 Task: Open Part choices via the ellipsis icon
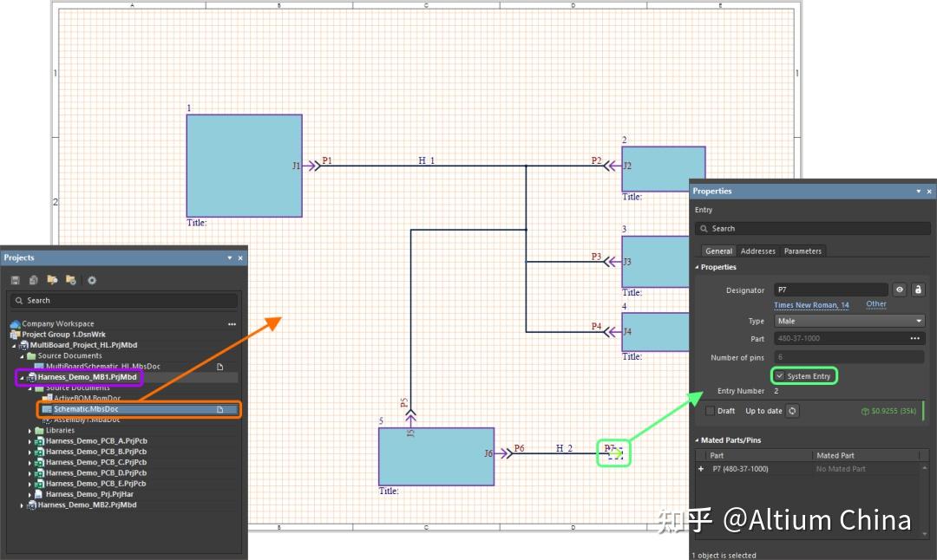tap(915, 338)
